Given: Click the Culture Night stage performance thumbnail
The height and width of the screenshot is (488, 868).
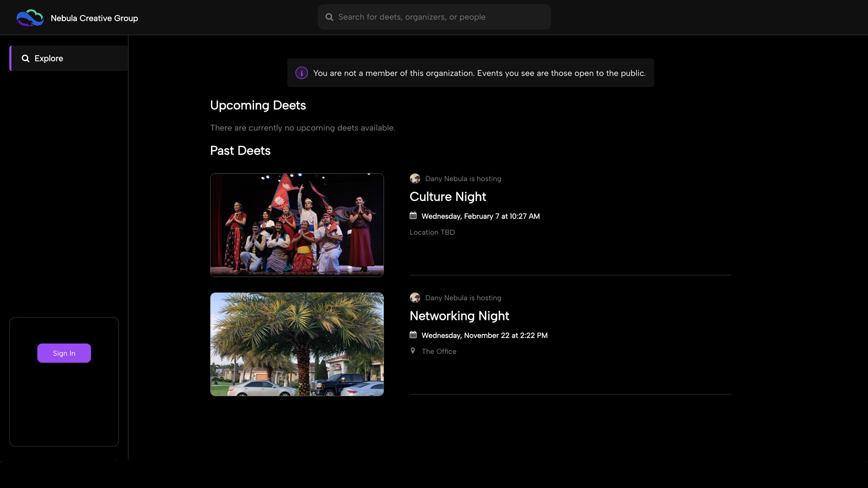Looking at the screenshot, I should (297, 225).
